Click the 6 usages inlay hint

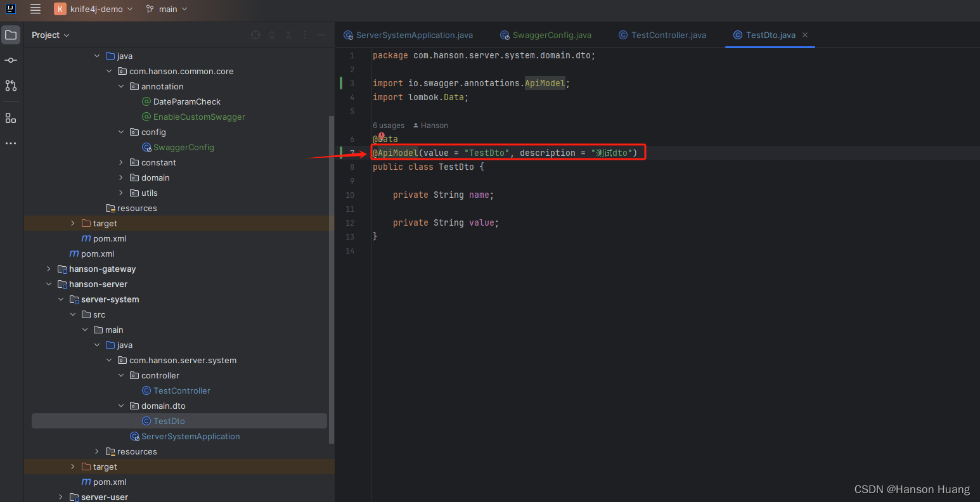389,125
